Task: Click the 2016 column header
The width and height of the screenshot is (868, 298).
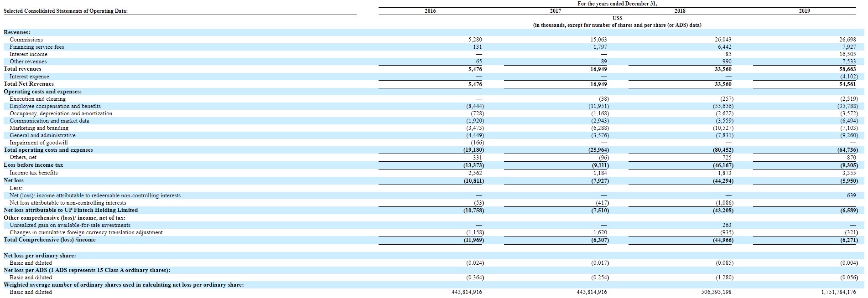Action: (430, 11)
